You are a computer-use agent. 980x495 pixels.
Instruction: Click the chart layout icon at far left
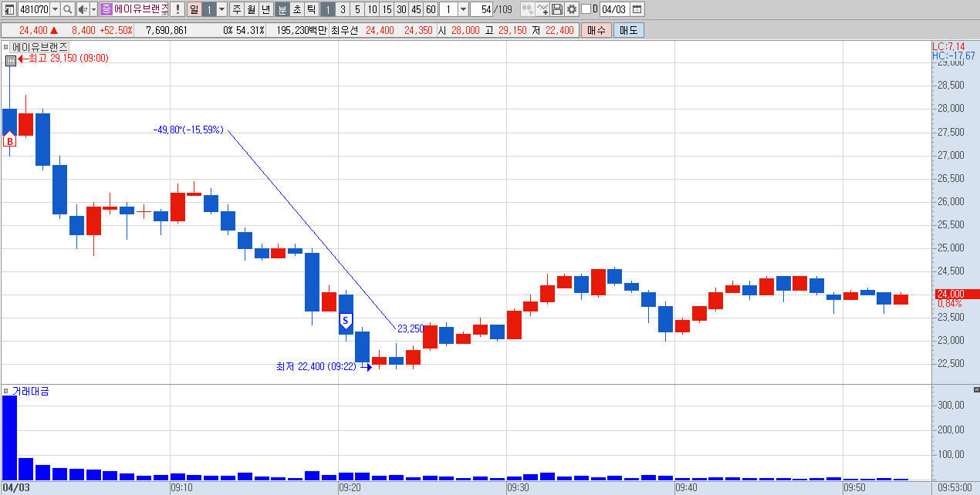click(x=9, y=9)
